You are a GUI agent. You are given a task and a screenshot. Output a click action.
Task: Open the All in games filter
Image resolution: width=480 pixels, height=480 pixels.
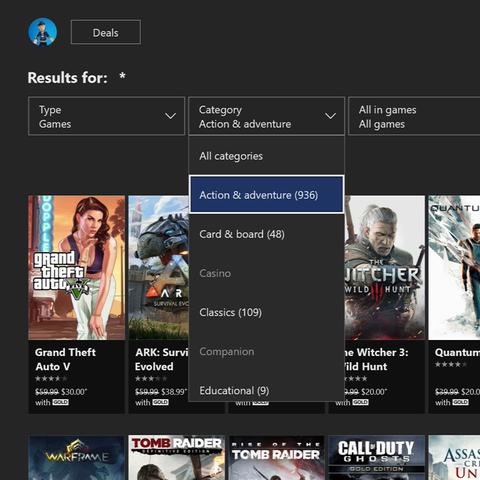414,116
